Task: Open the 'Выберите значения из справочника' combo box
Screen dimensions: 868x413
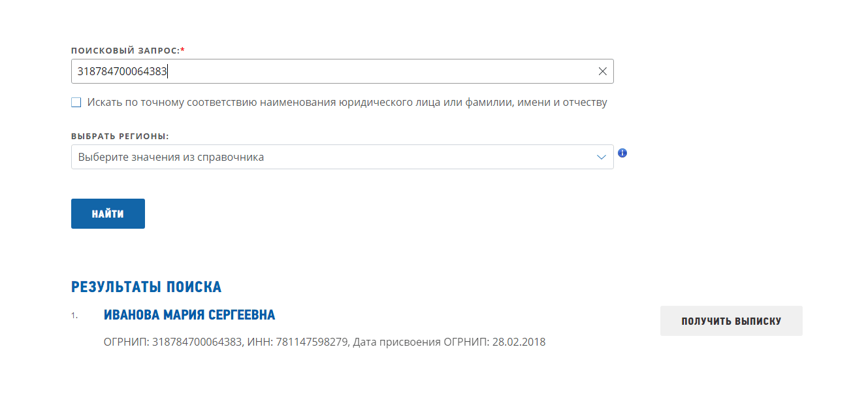Action: click(327, 157)
